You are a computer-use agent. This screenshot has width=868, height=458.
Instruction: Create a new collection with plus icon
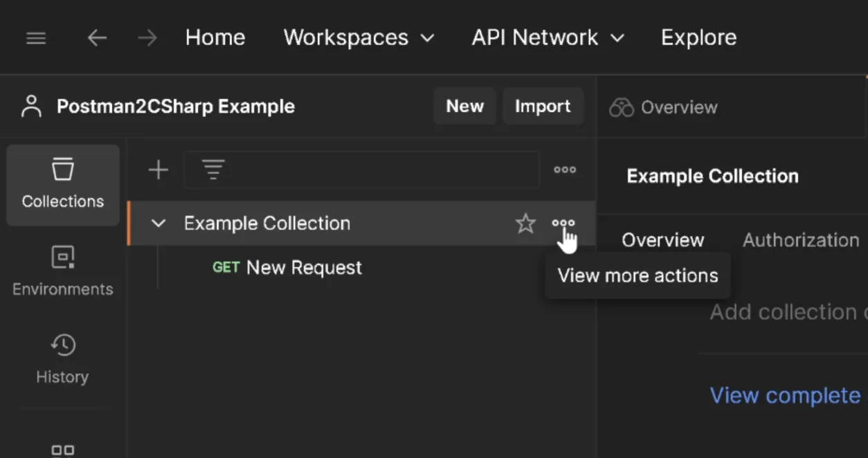(159, 170)
